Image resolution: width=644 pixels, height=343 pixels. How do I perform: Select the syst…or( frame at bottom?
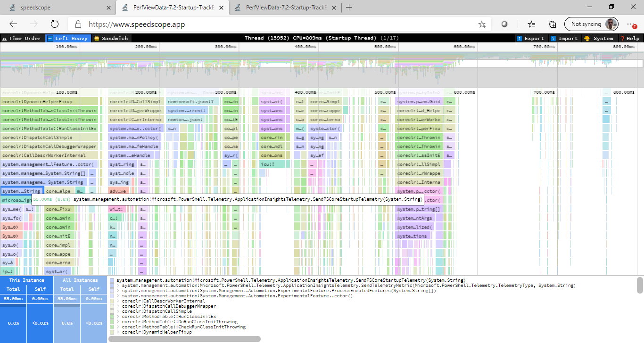coord(58,272)
